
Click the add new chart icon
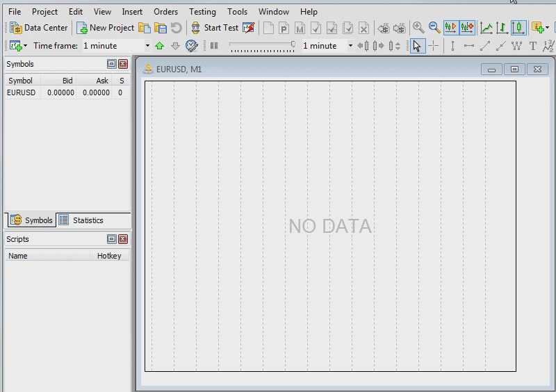click(15, 46)
